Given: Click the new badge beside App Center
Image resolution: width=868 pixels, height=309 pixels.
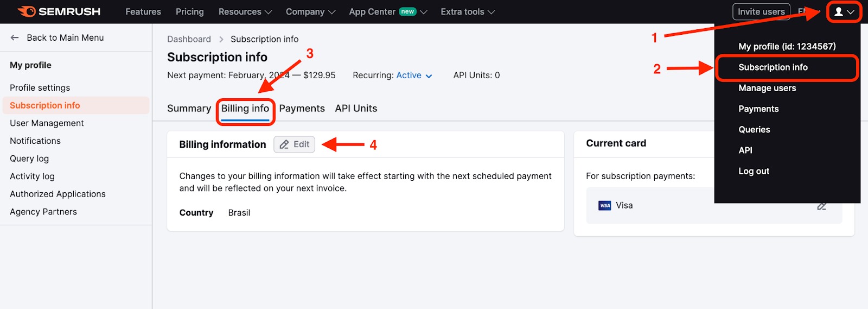Looking at the screenshot, I should [x=407, y=11].
